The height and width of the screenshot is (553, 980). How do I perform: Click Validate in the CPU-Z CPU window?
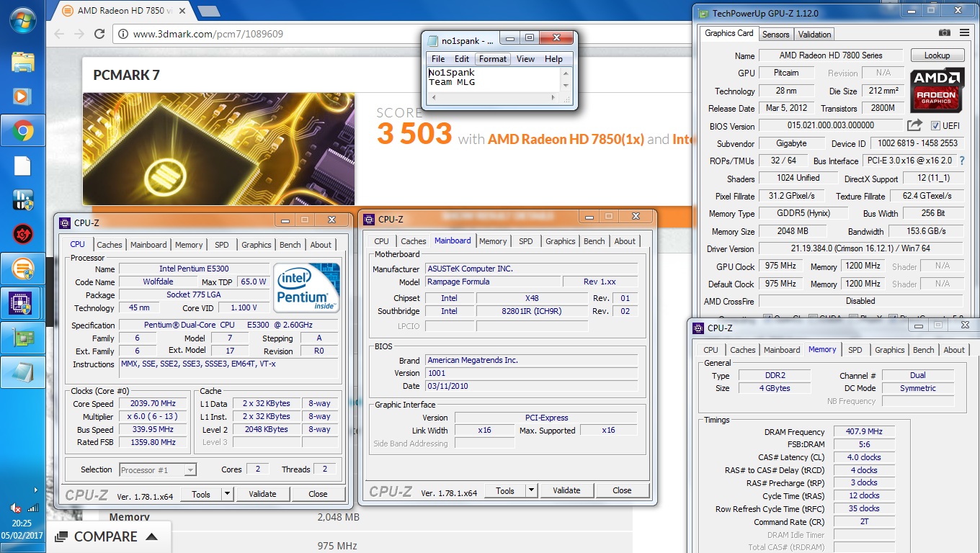pos(262,494)
